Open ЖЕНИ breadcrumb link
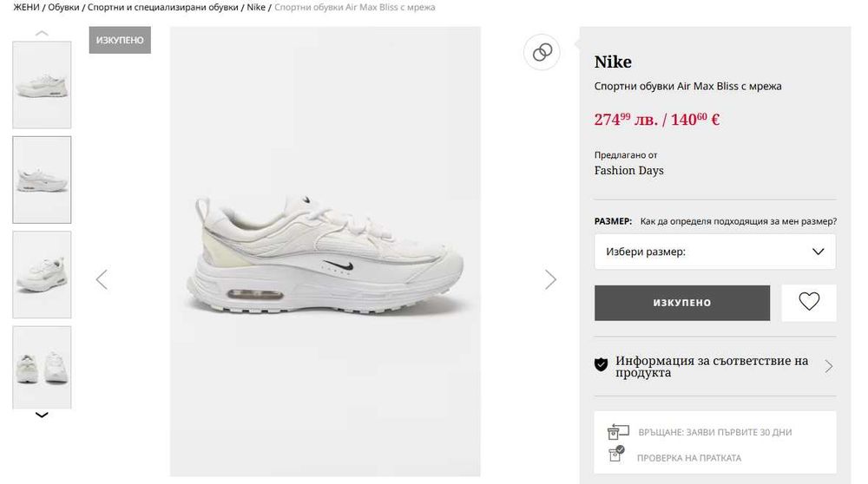The image size is (868, 484). (26, 7)
